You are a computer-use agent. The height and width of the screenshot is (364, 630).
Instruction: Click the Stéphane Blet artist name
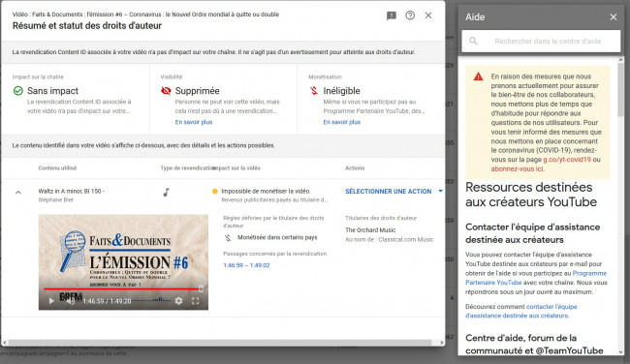[55, 199]
